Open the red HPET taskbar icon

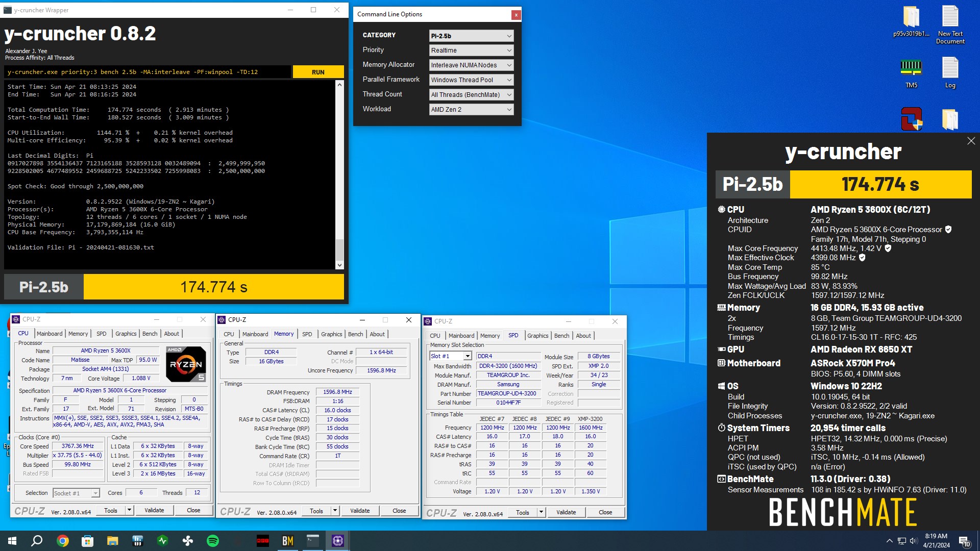[263, 541]
